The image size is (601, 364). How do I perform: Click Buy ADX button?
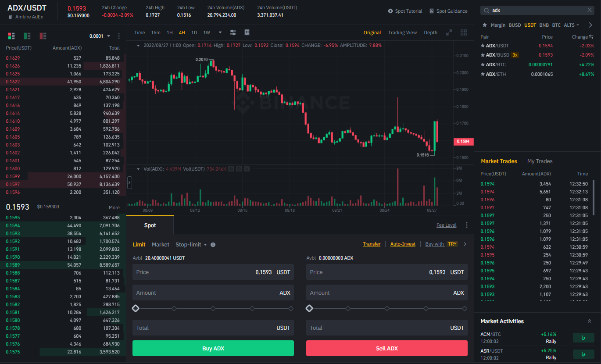[213, 348]
